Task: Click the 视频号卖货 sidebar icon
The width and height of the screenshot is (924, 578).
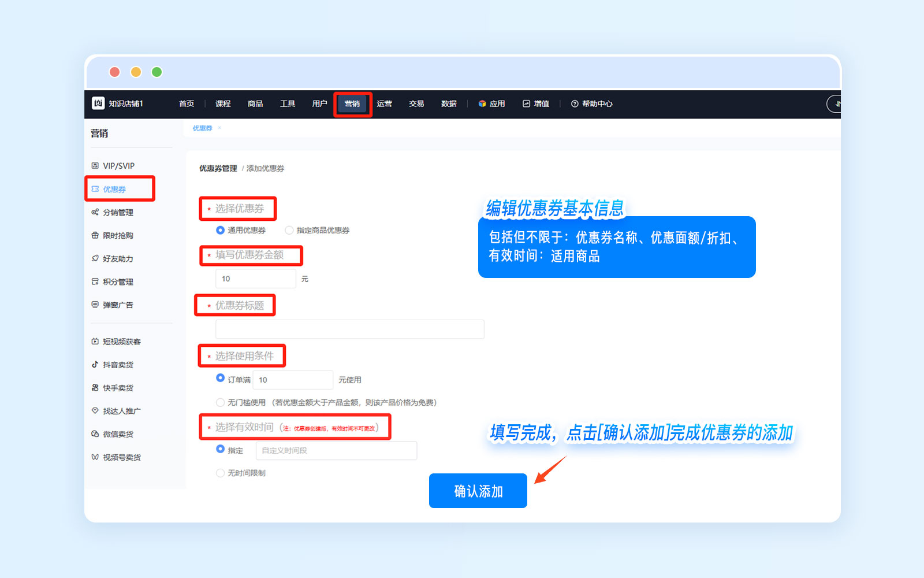Action: [x=95, y=457]
